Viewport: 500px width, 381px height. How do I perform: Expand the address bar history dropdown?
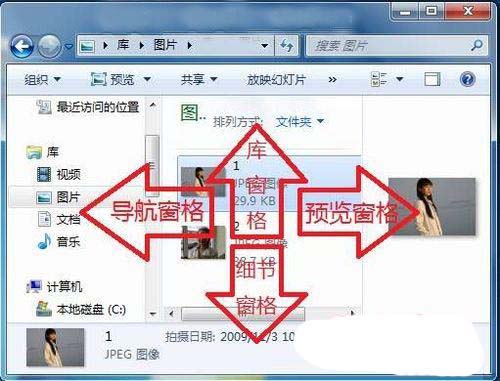point(265,46)
